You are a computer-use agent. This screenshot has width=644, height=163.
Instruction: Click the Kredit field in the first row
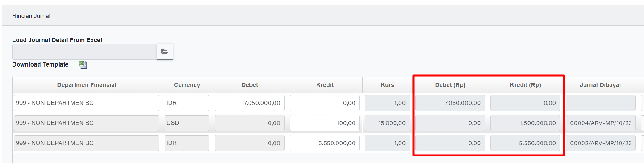pos(325,103)
